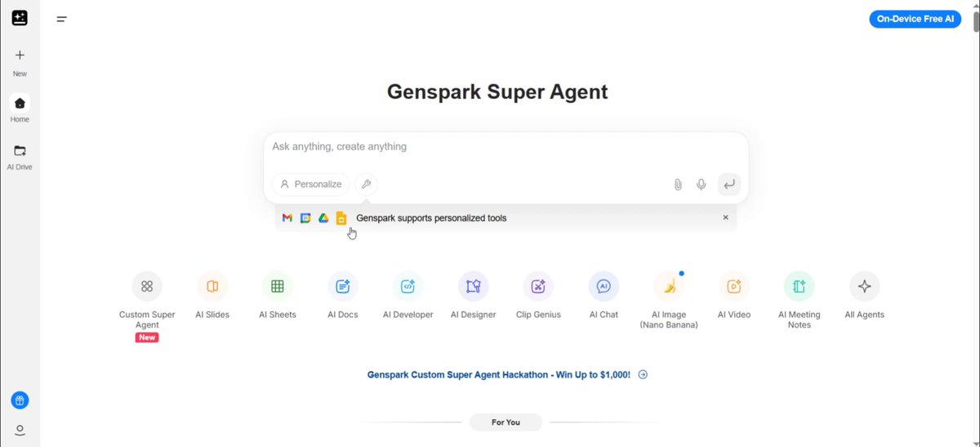Click the Genspark Super Agent heading
The height and width of the screenshot is (447, 980).
pyautogui.click(x=497, y=92)
